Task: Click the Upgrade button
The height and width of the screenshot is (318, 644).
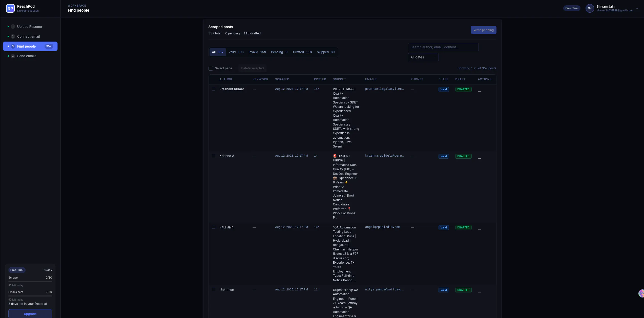Action: tap(30, 314)
